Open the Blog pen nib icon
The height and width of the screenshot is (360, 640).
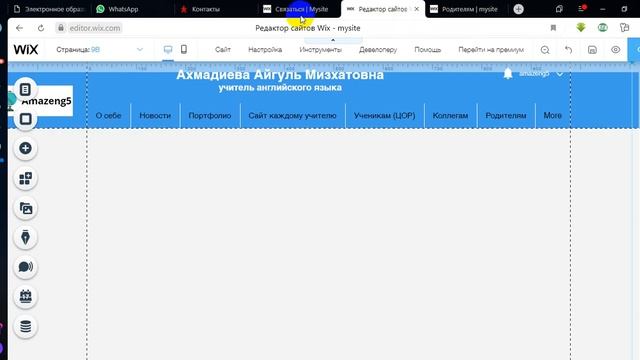point(25,237)
